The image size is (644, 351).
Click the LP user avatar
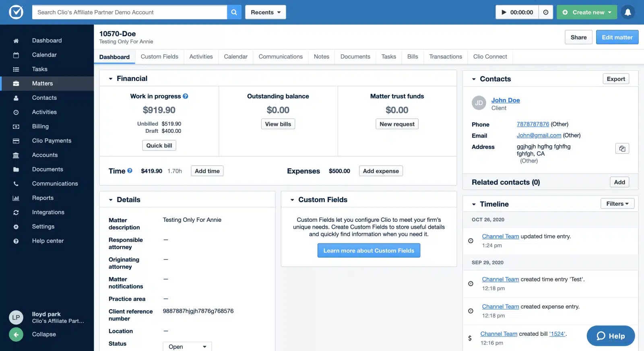16,317
